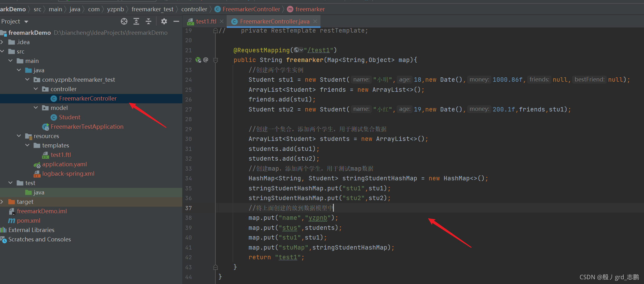644x284 pixels.
Task: Click the FreemarkerController breadcrumb
Action: (x=251, y=9)
